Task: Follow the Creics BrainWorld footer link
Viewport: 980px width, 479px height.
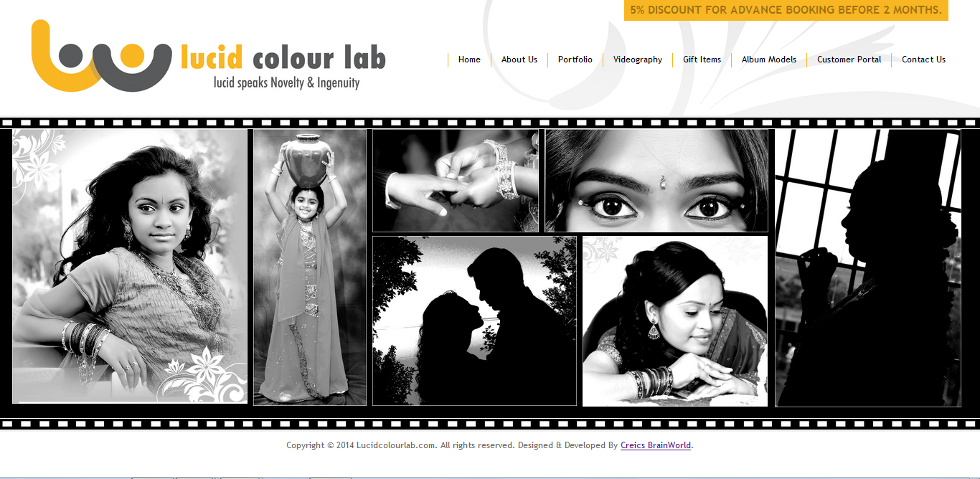Action: click(x=656, y=445)
